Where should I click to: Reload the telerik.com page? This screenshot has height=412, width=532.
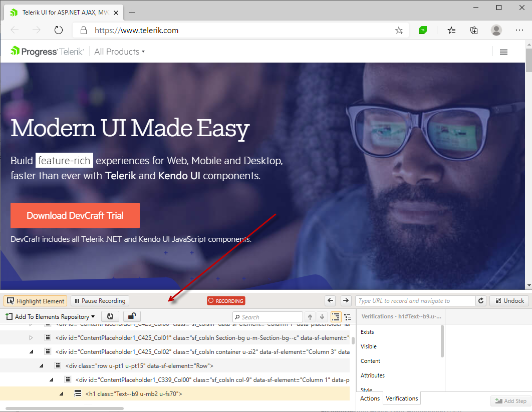point(58,30)
